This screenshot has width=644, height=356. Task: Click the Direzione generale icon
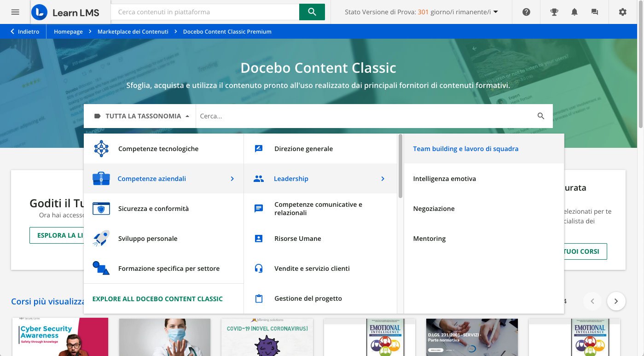click(259, 149)
